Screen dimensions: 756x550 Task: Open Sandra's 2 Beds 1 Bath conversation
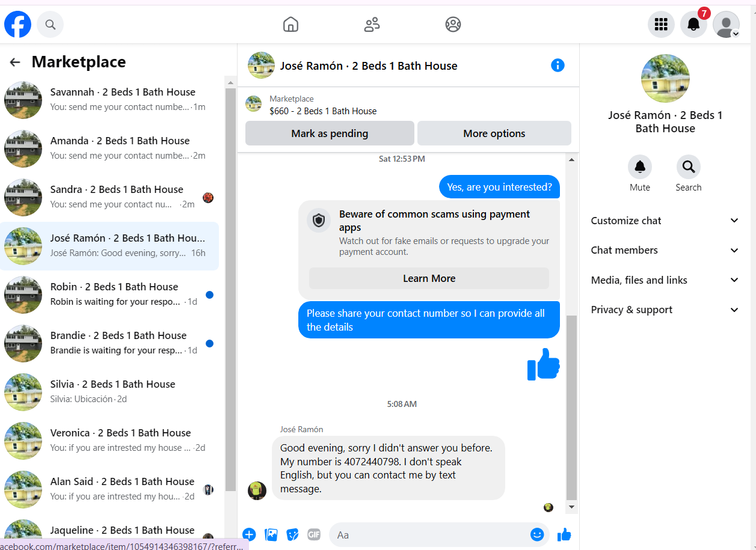point(109,197)
